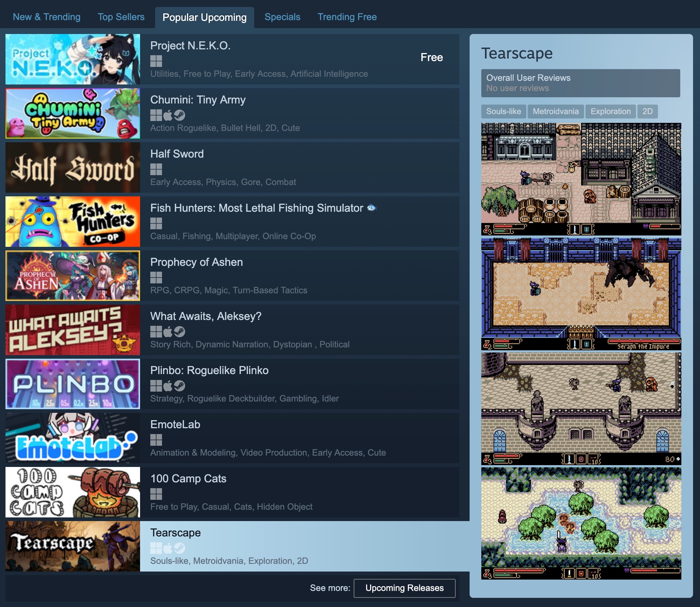Click SteamOS icon under Chumini: Tiny Army
This screenshot has width=700, height=607.
click(x=180, y=115)
